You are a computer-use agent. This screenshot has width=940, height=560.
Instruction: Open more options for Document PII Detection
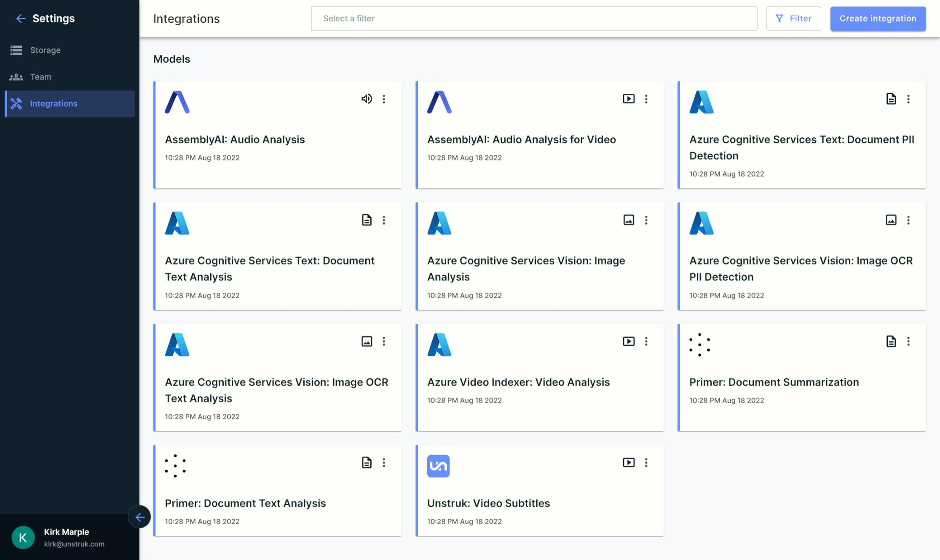pos(908,99)
